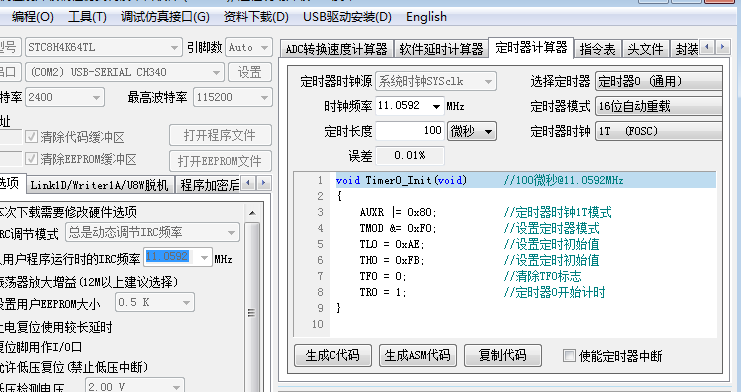Image resolution: width=741 pixels, height=392 pixels.
Task: Open the 定时器时钟源 系统时钟SYSclk dropdown
Action: pos(436,81)
